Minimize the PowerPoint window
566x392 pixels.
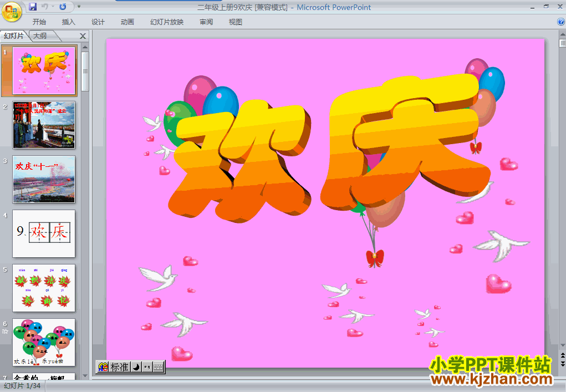point(532,7)
